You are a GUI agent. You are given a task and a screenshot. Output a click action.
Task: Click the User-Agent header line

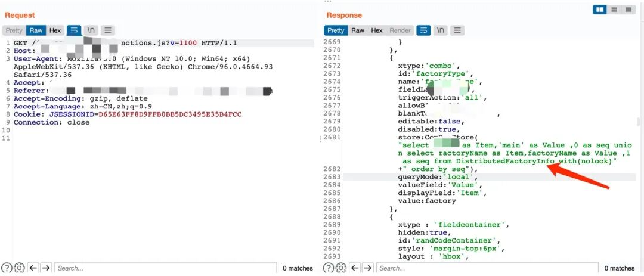143,67
